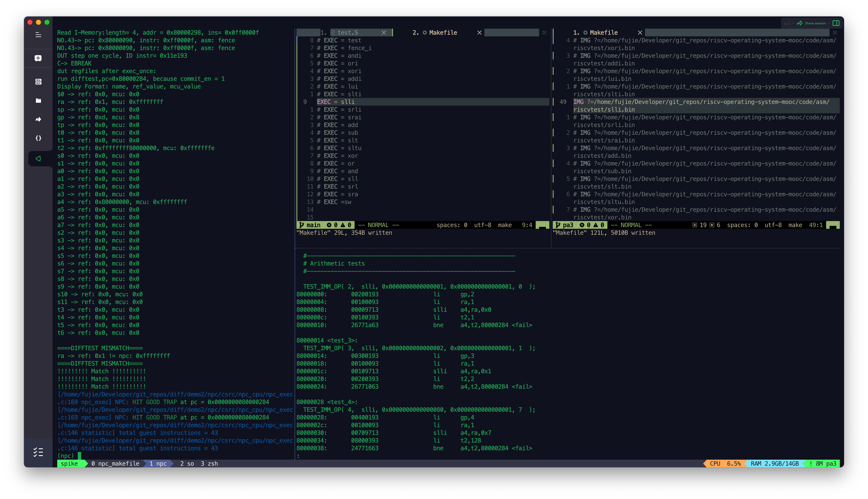868x499 pixels.
Task: Click the '80000028 <test_4>:' label
Action: tap(327, 402)
